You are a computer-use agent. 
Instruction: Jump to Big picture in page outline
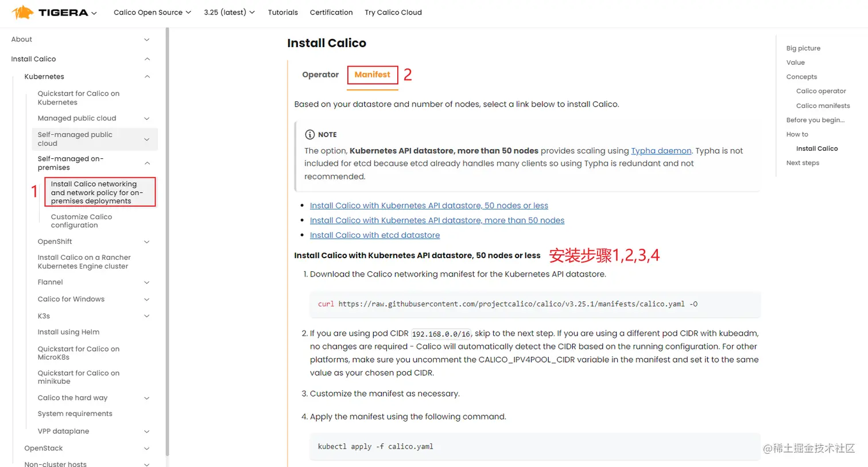point(803,48)
